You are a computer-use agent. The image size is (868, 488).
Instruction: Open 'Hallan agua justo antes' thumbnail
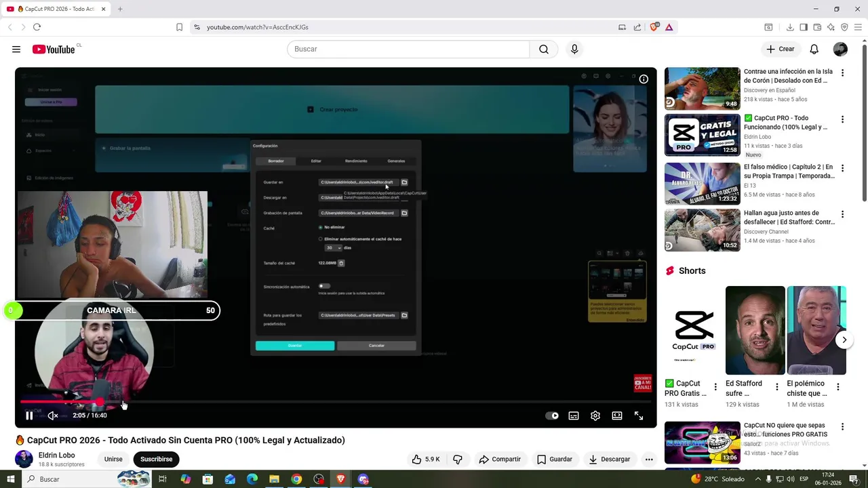coord(702,230)
